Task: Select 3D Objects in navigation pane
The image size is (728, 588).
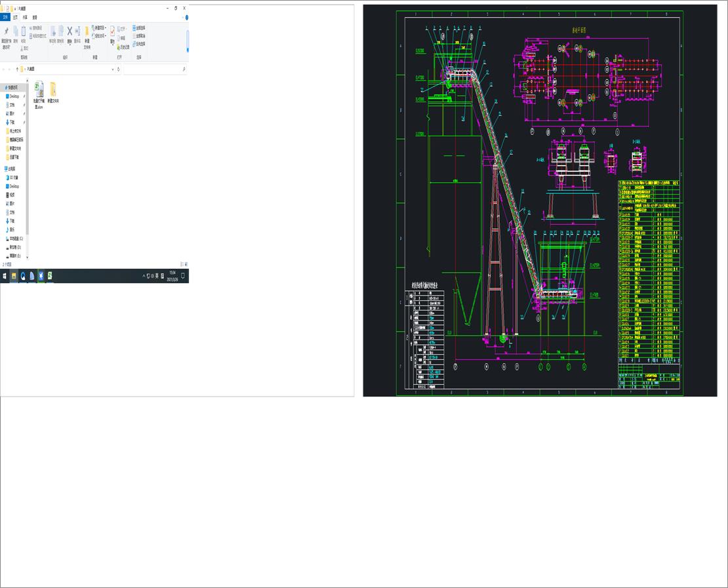Action: 13,177
